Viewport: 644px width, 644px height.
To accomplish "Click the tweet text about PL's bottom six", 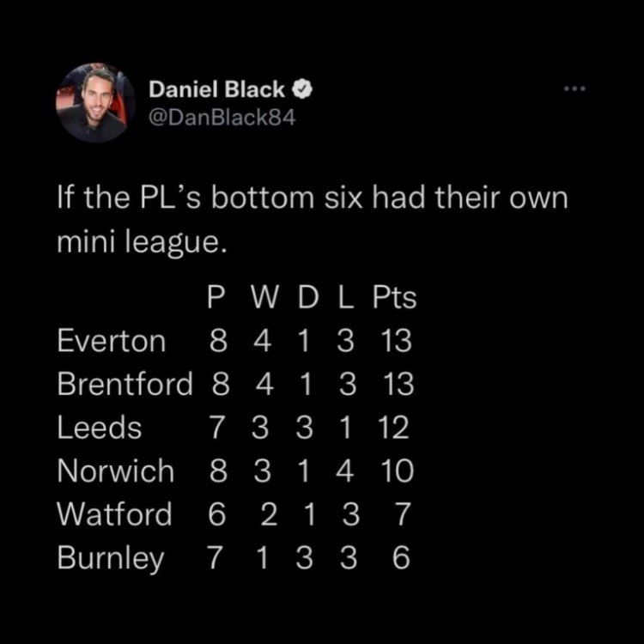I will (313, 221).
